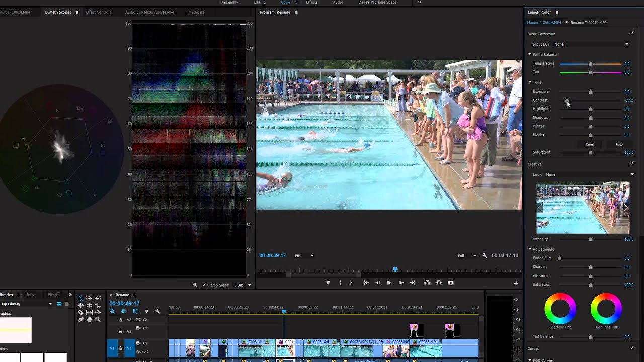Viewport: 644px width, 362px height.
Task: Add marker in the timeline panel
Action: coord(146,311)
